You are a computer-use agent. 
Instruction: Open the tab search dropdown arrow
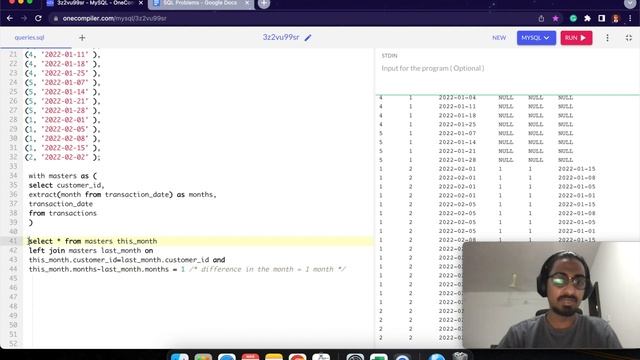[x=630, y=4]
